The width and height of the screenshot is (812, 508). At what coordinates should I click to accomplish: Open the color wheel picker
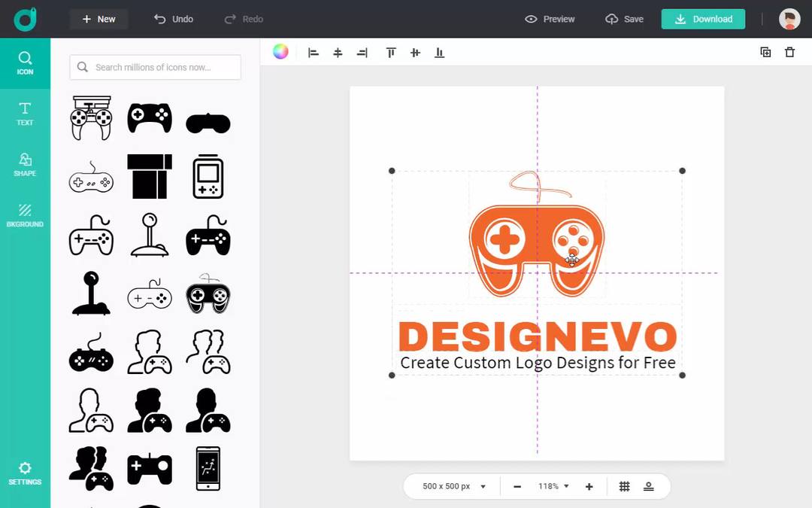(x=280, y=52)
